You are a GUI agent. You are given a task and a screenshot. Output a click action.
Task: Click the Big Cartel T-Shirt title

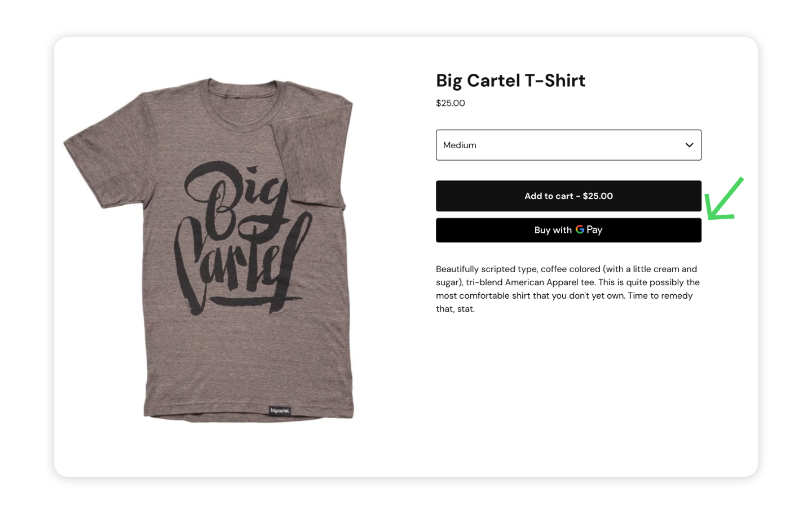pos(510,81)
